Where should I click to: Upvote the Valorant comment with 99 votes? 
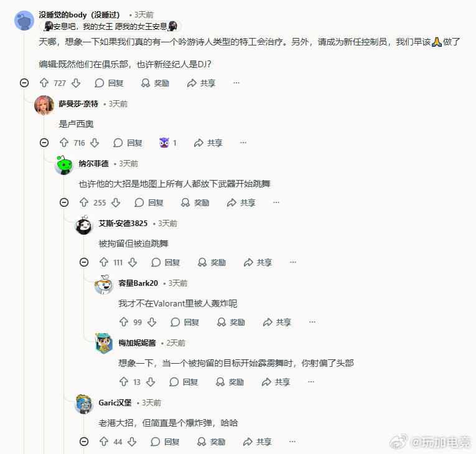coord(124,322)
